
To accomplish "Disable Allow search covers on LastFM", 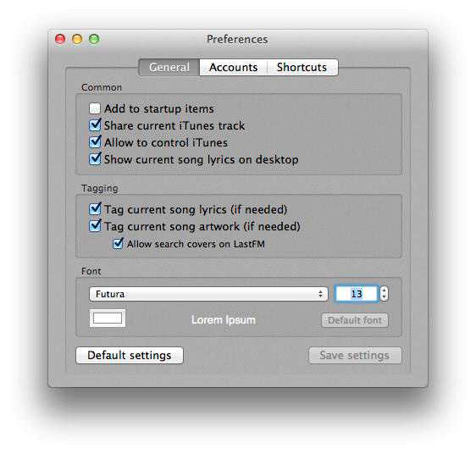I will (x=118, y=244).
